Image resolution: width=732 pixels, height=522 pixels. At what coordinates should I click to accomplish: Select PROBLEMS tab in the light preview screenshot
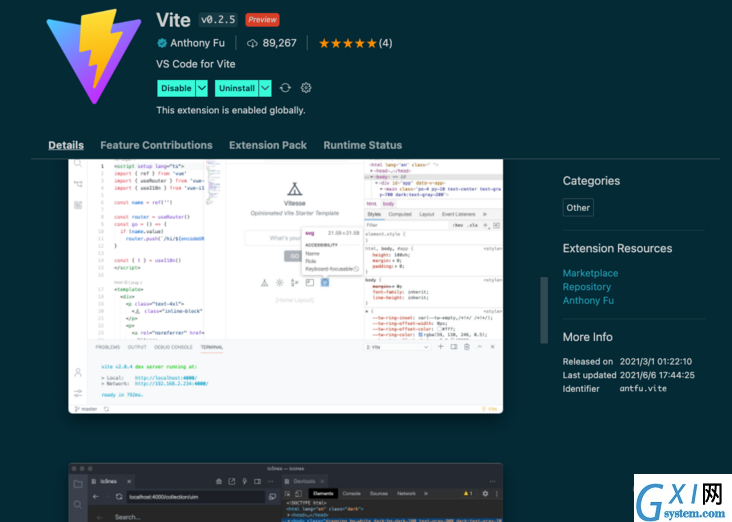107,347
